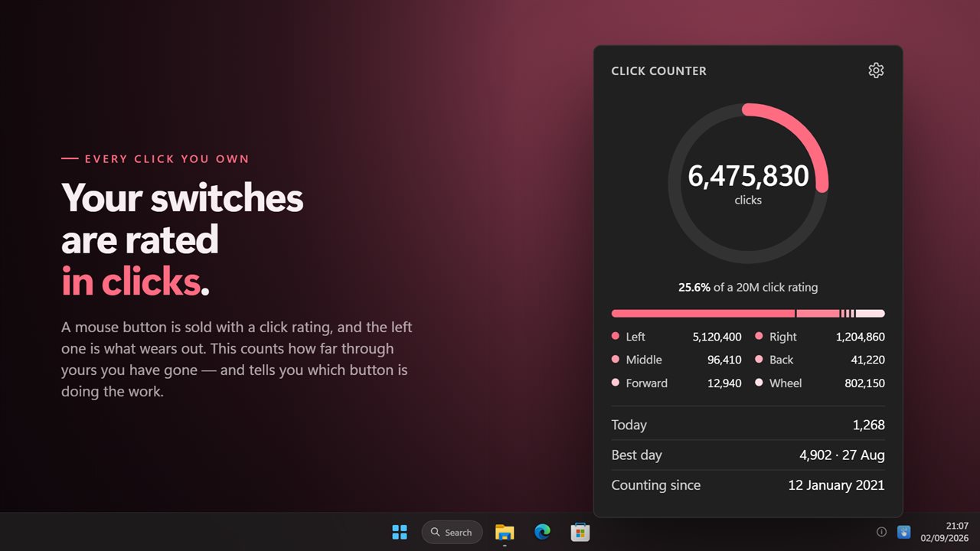This screenshot has height=551, width=980.
Task: Click the date 12 January 2021
Action: tap(837, 485)
